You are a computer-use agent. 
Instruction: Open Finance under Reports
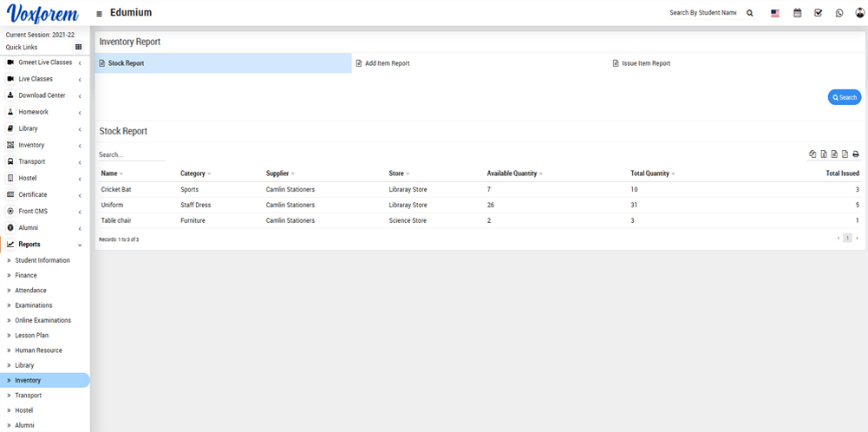pos(26,275)
